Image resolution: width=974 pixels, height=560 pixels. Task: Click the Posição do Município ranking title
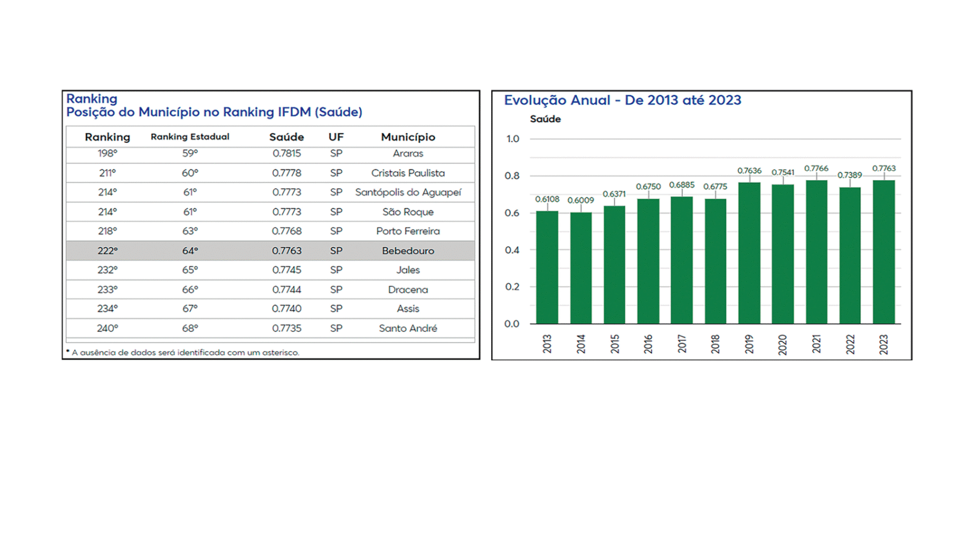(x=214, y=112)
